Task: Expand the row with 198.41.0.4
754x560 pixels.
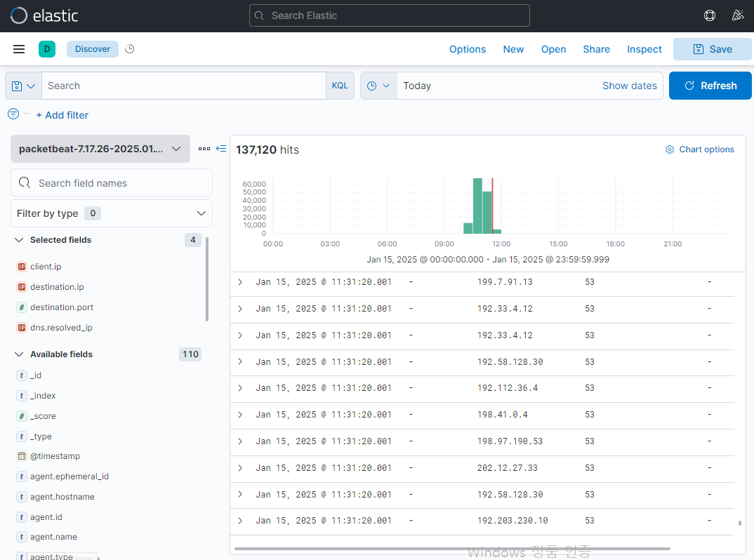Action: pyautogui.click(x=240, y=415)
